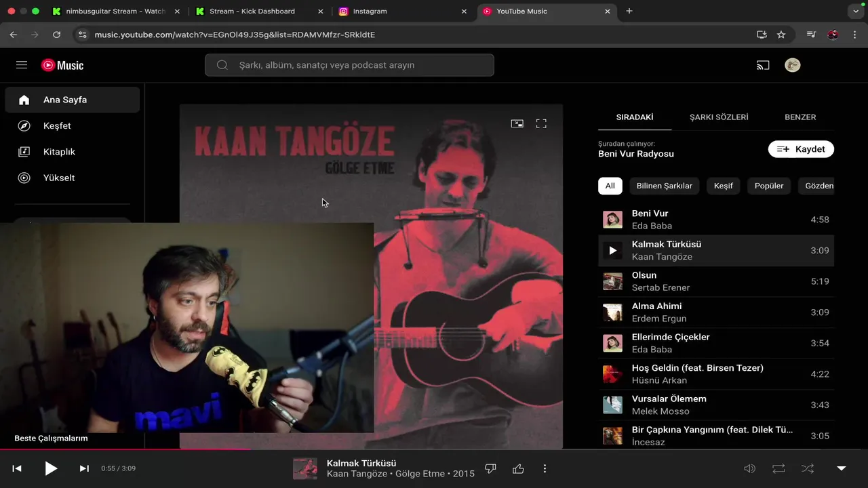Open the Cast to device icon
868x488 pixels.
[x=763, y=65]
